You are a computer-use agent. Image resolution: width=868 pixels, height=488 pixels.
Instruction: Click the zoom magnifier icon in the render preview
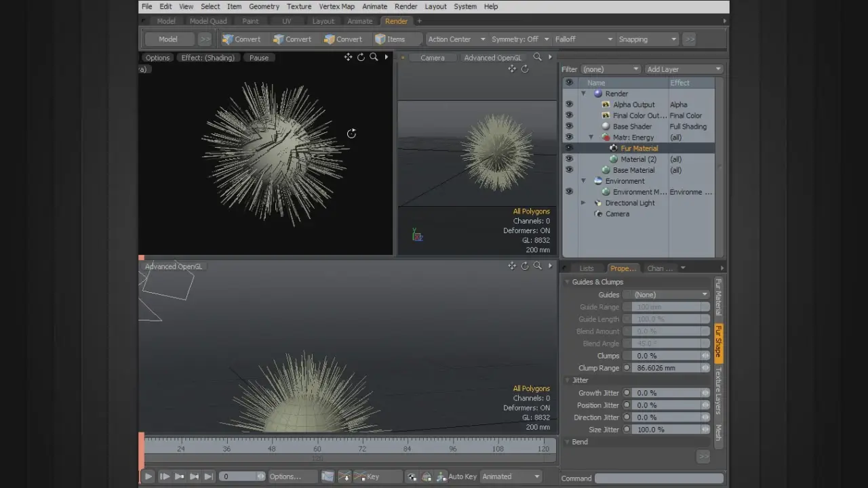point(374,58)
